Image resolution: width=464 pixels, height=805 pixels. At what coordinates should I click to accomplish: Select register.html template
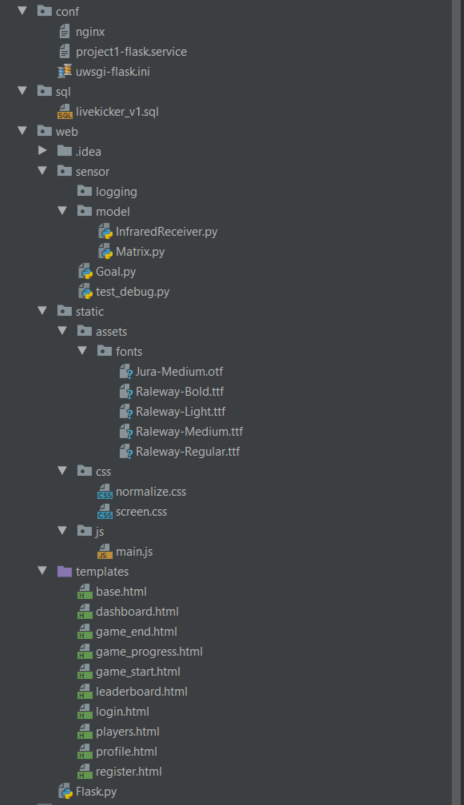pos(129,772)
